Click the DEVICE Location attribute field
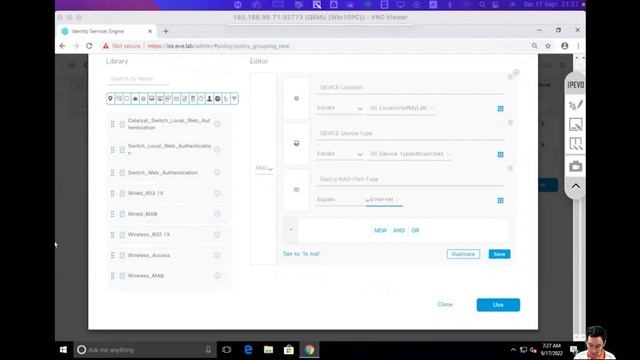640x360 pixels. pos(409,87)
